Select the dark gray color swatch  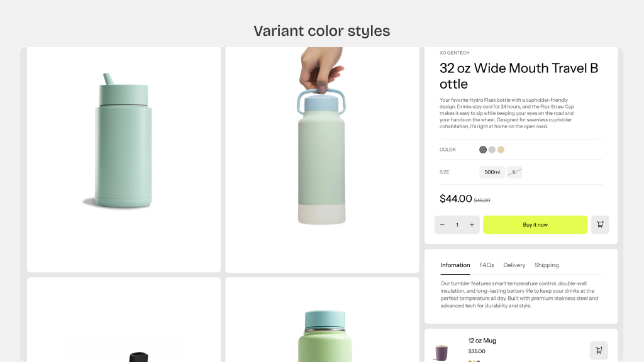tap(483, 150)
